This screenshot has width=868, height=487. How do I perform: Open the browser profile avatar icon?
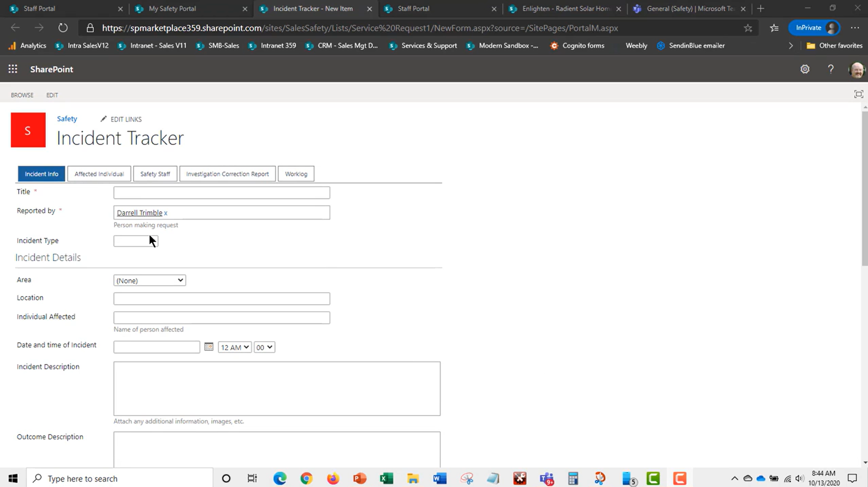coord(832,28)
